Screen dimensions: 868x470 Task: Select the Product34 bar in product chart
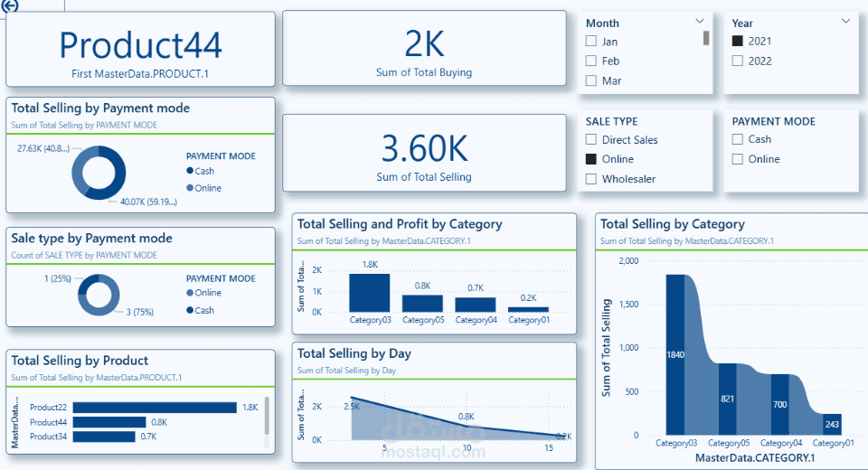[x=104, y=437]
